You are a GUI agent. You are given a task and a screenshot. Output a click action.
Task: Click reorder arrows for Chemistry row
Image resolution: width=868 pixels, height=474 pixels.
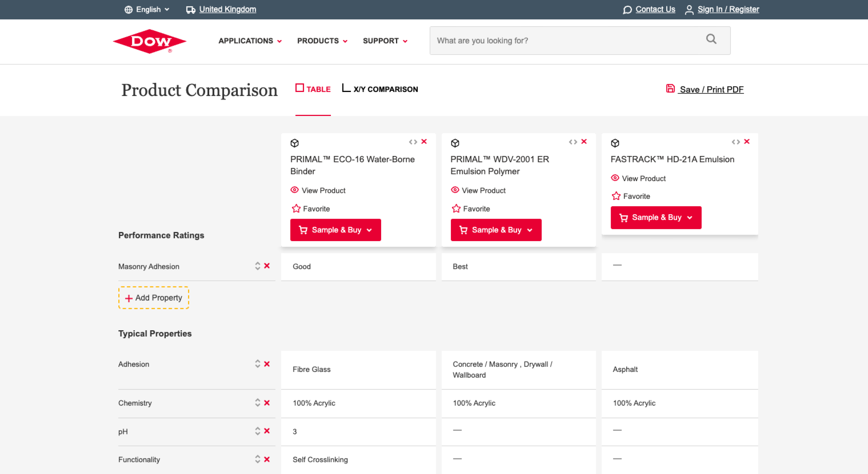(x=258, y=402)
